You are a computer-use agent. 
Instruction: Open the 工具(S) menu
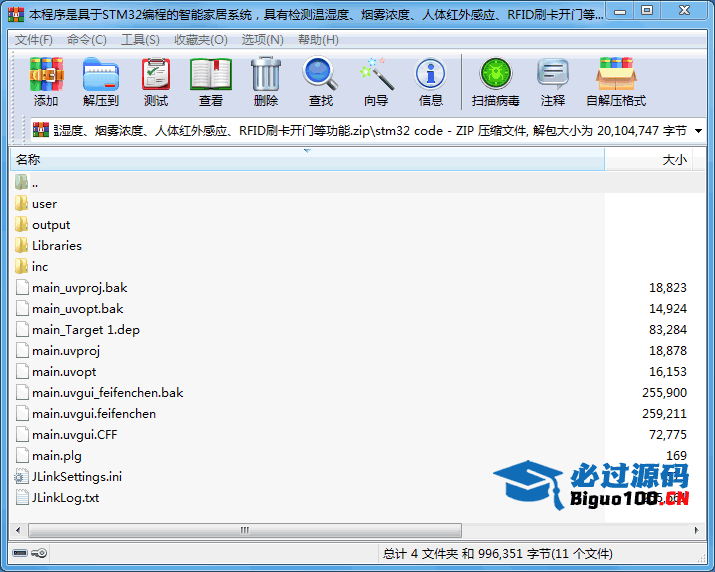(x=140, y=39)
